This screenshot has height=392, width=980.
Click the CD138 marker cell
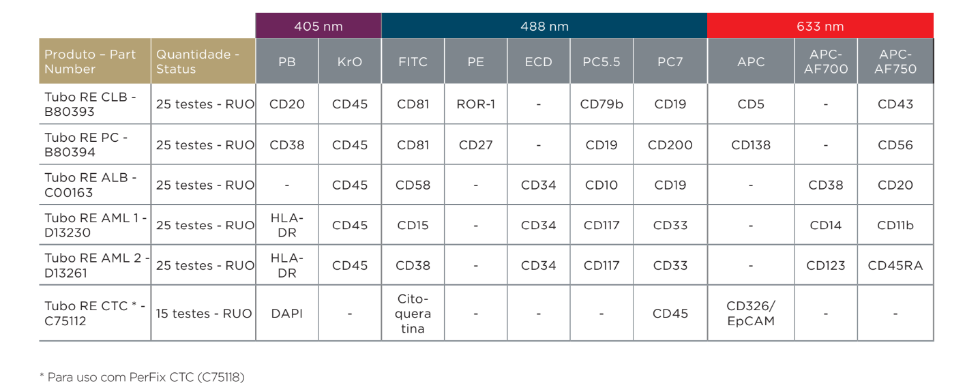pyautogui.click(x=750, y=145)
